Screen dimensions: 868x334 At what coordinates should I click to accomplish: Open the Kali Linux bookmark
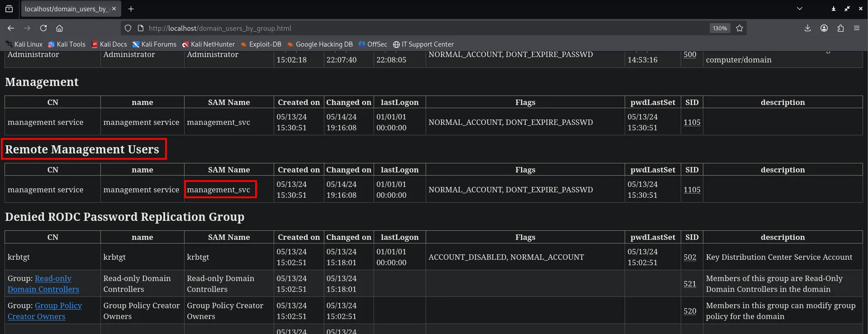pos(24,44)
